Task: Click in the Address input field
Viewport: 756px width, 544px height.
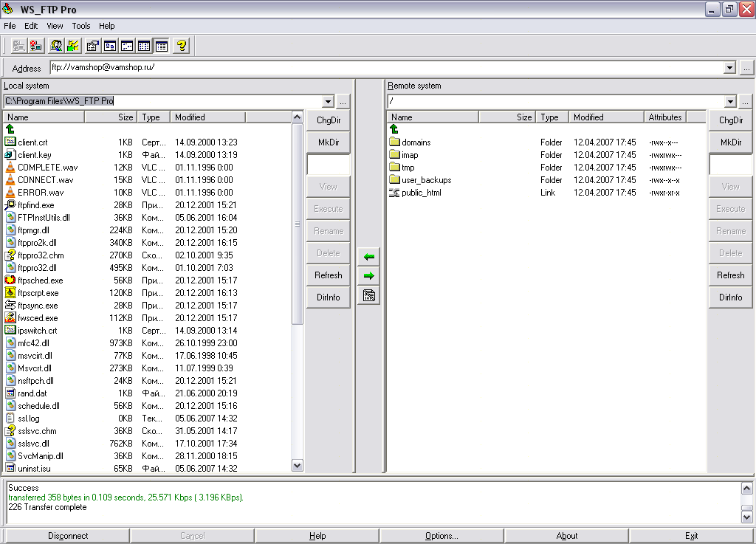Action: [x=387, y=67]
